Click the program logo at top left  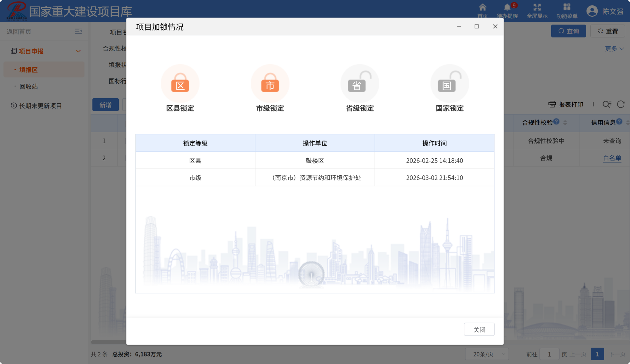(17, 11)
